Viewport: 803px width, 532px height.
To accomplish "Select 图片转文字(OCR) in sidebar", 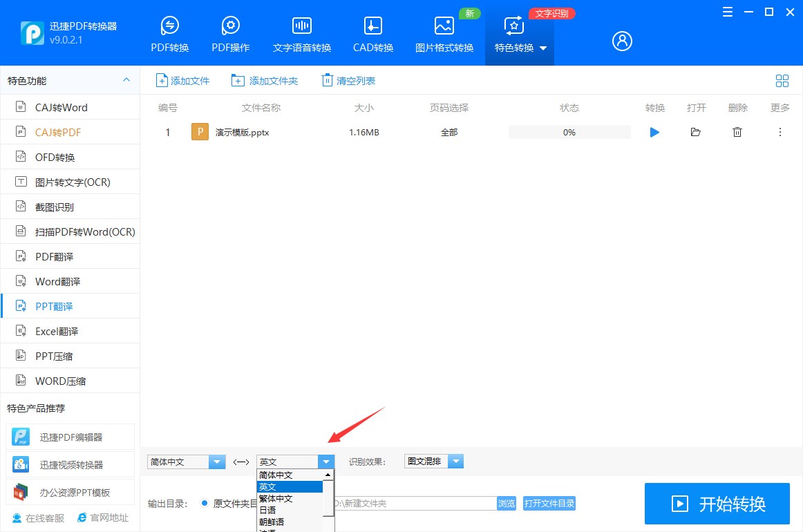I will [70, 182].
